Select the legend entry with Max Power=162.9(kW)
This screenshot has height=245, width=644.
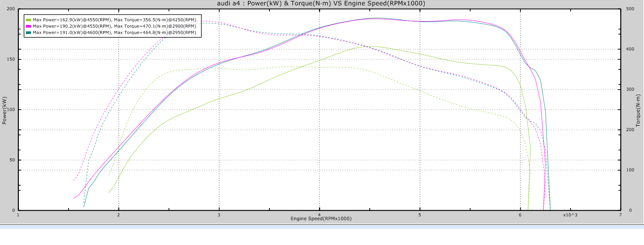coord(114,20)
